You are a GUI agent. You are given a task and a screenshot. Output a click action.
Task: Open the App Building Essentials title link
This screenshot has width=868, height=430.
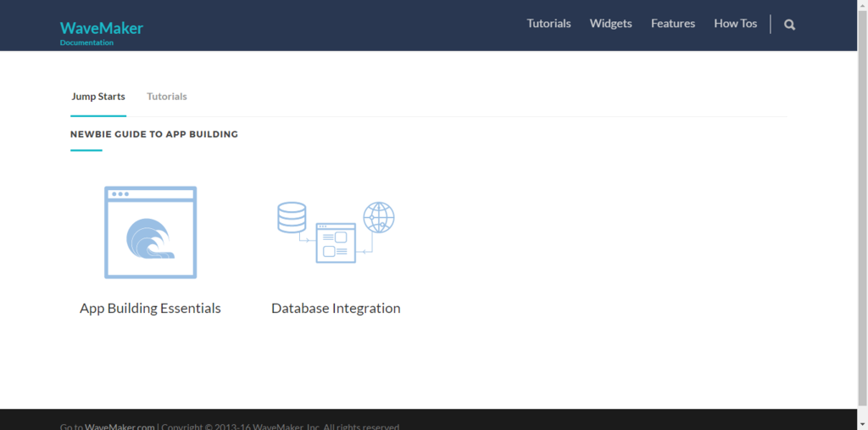[x=151, y=308]
